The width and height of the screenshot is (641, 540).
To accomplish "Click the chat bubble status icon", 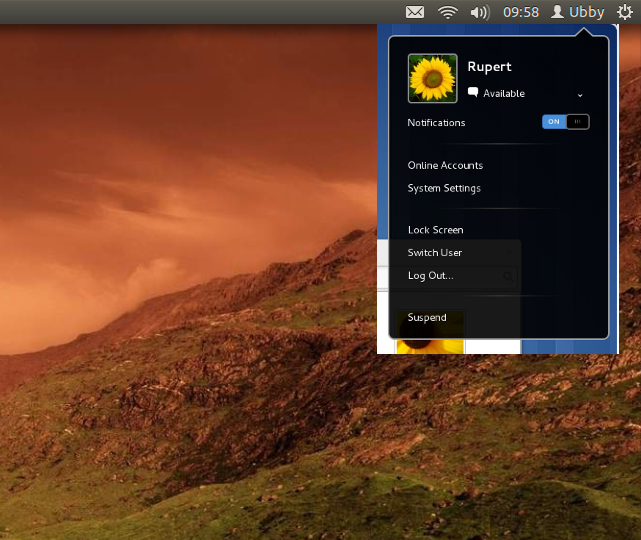I will click(x=473, y=93).
